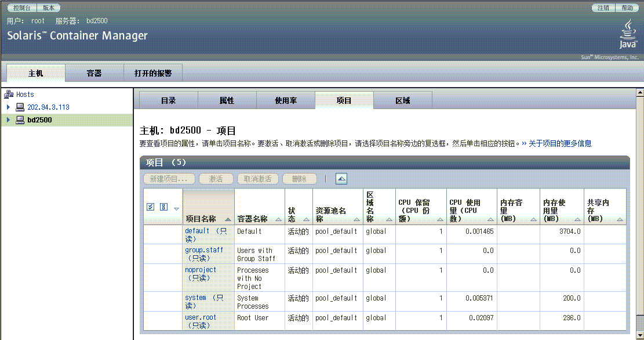644x340 pixels.
Task: Select the 项目 sub-tab
Action: 344,100
